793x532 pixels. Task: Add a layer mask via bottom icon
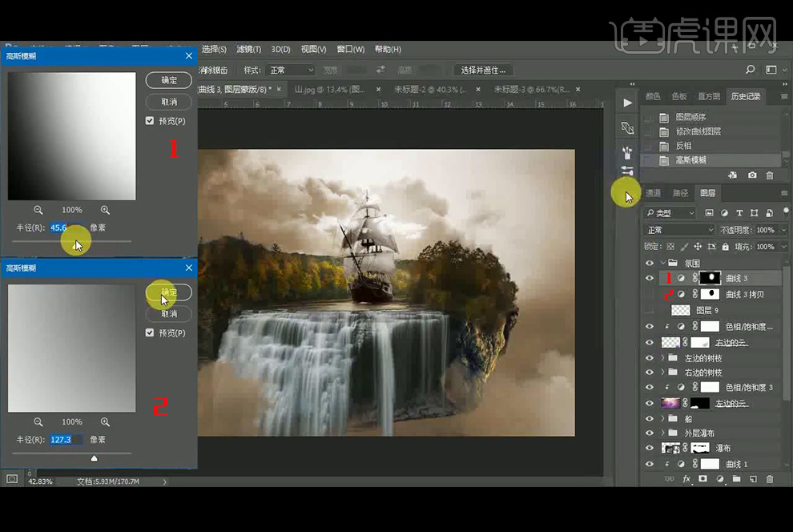click(702, 479)
